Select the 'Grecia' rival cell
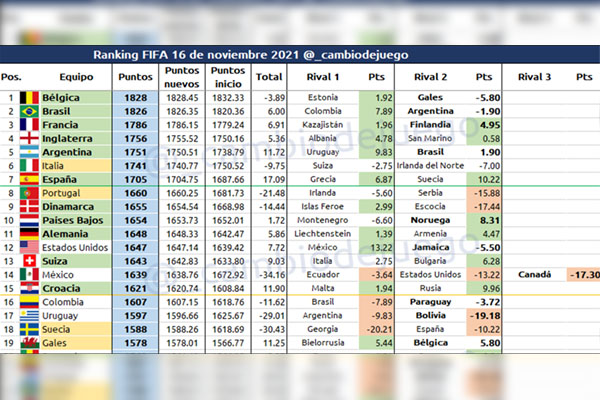The width and height of the screenshot is (600, 400). pyautogui.click(x=323, y=179)
